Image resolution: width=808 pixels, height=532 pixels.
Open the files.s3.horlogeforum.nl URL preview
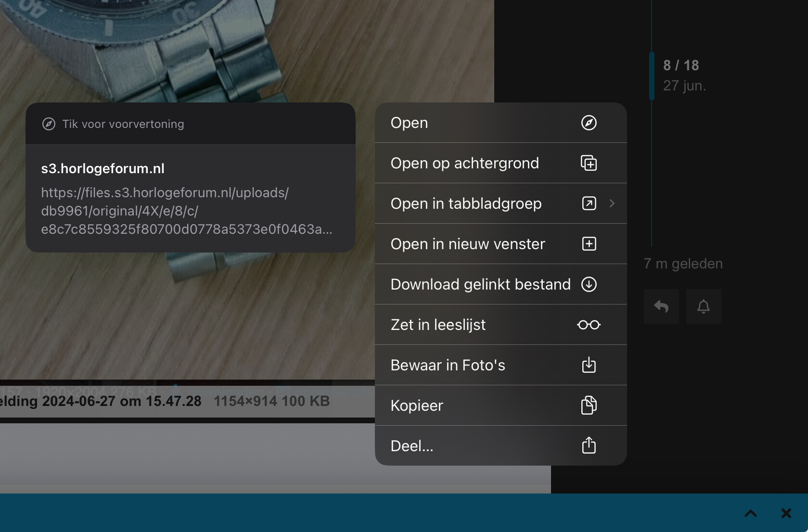pos(191,199)
